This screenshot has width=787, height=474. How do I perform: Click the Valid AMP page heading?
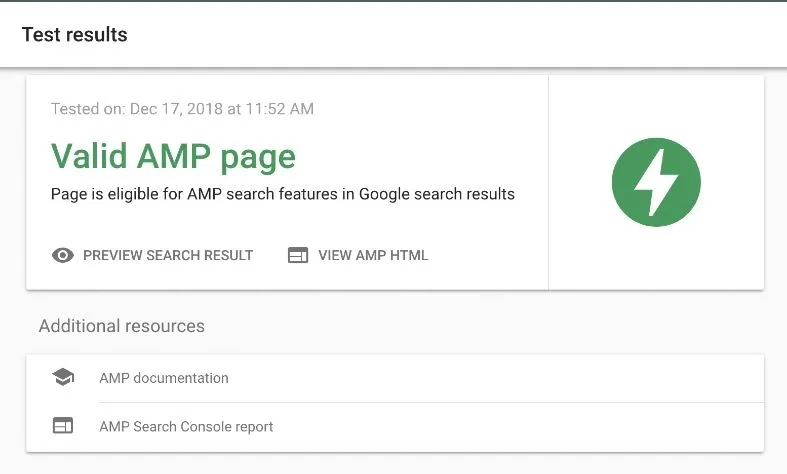click(173, 156)
